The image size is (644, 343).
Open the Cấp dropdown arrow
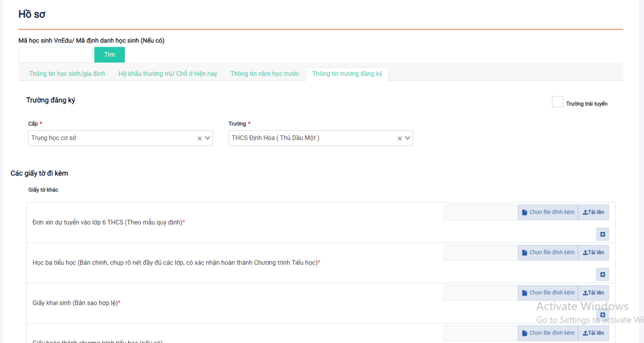[207, 138]
